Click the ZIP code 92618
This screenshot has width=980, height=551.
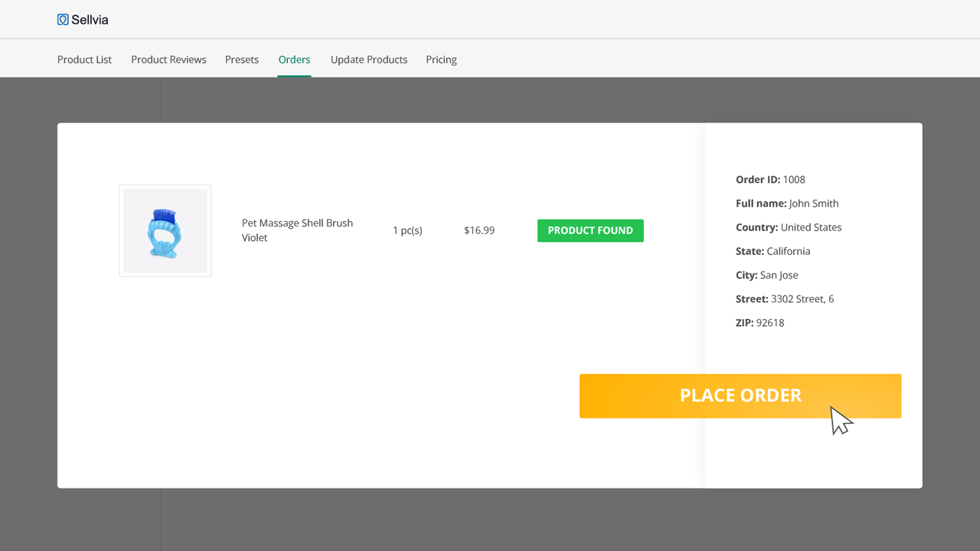[x=770, y=322]
